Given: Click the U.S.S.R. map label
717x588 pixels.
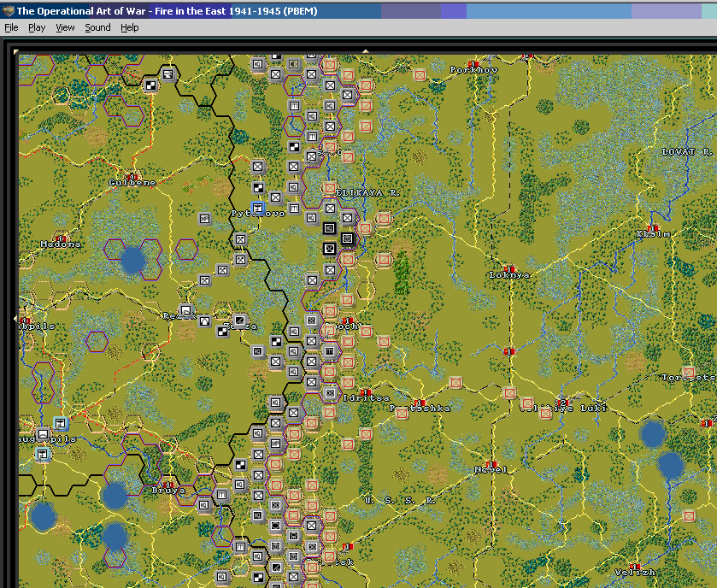Looking at the screenshot, I should pyautogui.click(x=400, y=501).
